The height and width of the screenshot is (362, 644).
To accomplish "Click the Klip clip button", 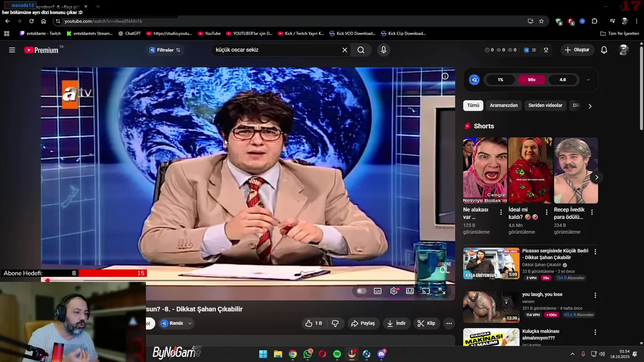I will (426, 323).
